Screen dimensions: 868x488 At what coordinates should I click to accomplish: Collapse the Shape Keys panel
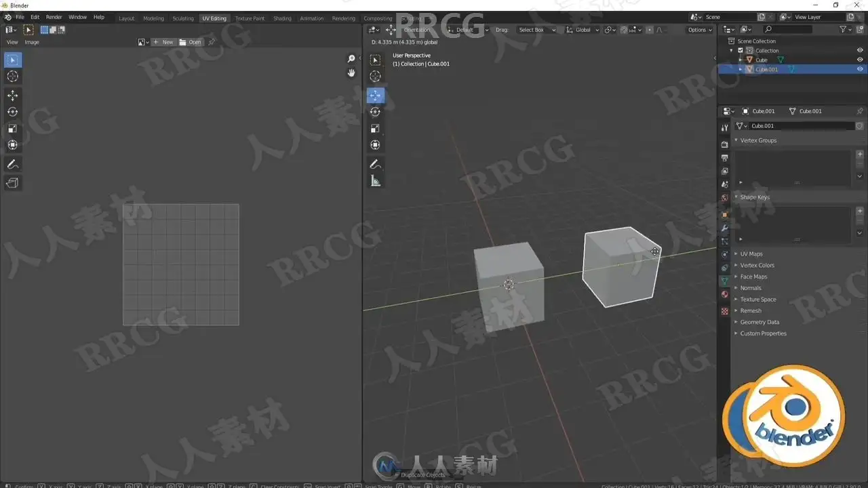pos(755,197)
